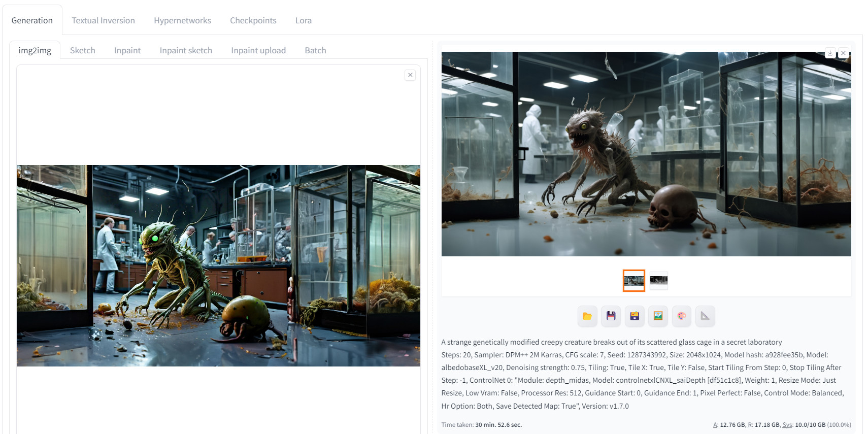Switch to the Lora tab
Viewport: 868px width, 434px height.
pos(304,20)
